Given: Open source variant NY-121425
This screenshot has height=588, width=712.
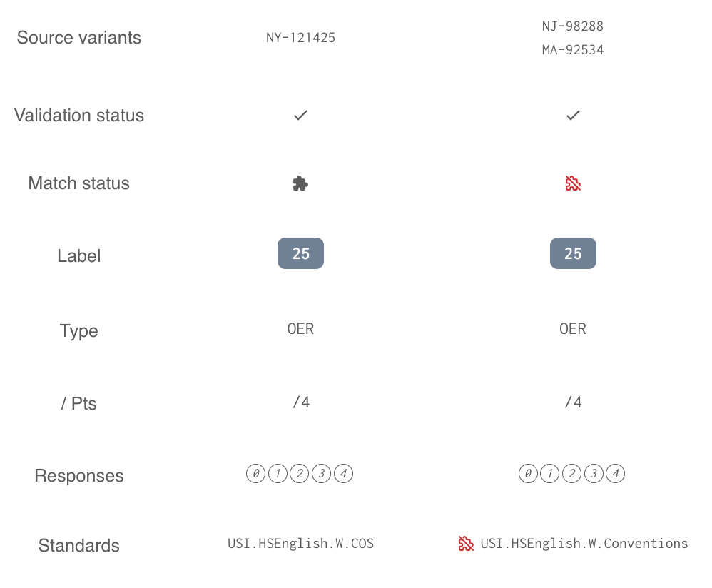Looking at the screenshot, I should 300,38.
